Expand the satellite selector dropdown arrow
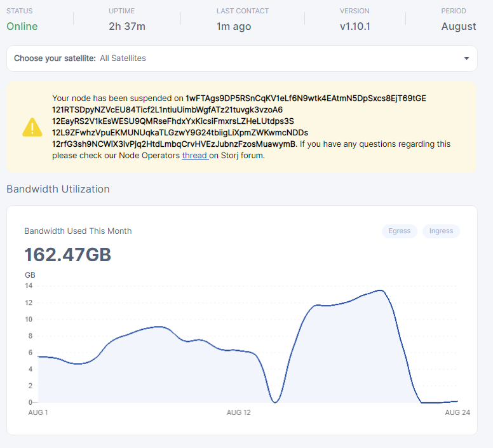 click(466, 58)
